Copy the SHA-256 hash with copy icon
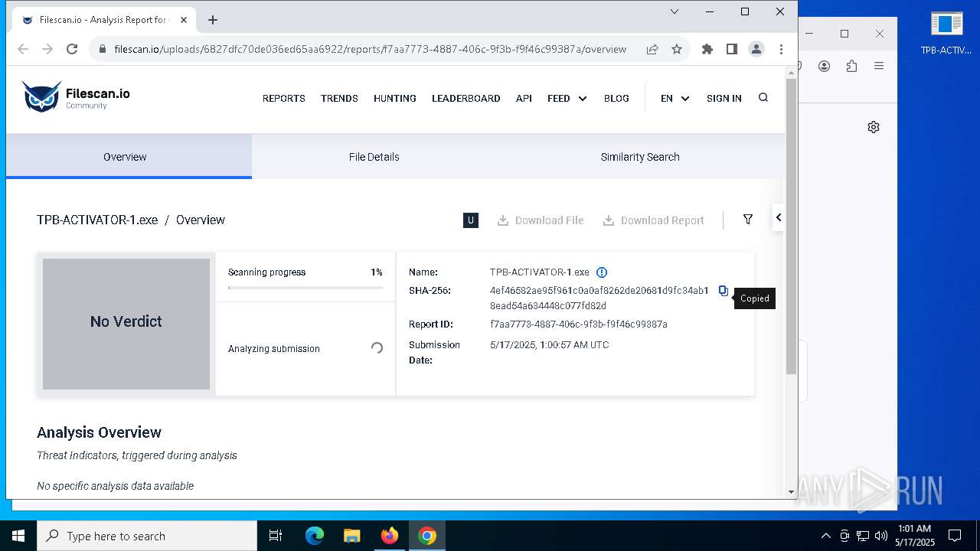The height and width of the screenshot is (551, 980). point(724,291)
